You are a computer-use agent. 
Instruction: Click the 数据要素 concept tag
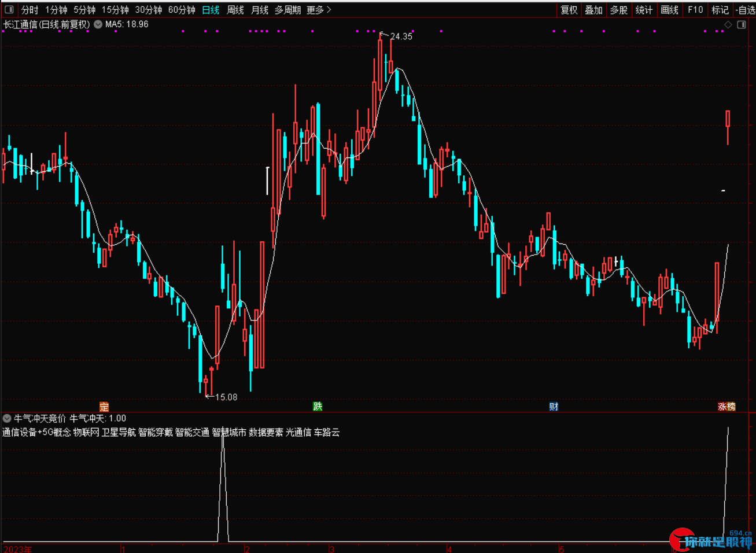pyautogui.click(x=266, y=432)
